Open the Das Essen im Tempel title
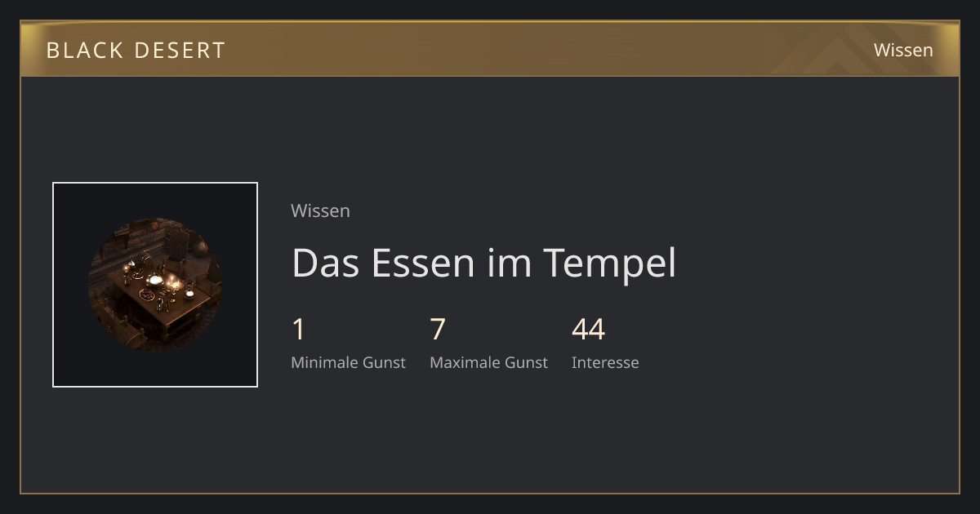Viewport: 980px width, 514px height. pyautogui.click(x=483, y=263)
